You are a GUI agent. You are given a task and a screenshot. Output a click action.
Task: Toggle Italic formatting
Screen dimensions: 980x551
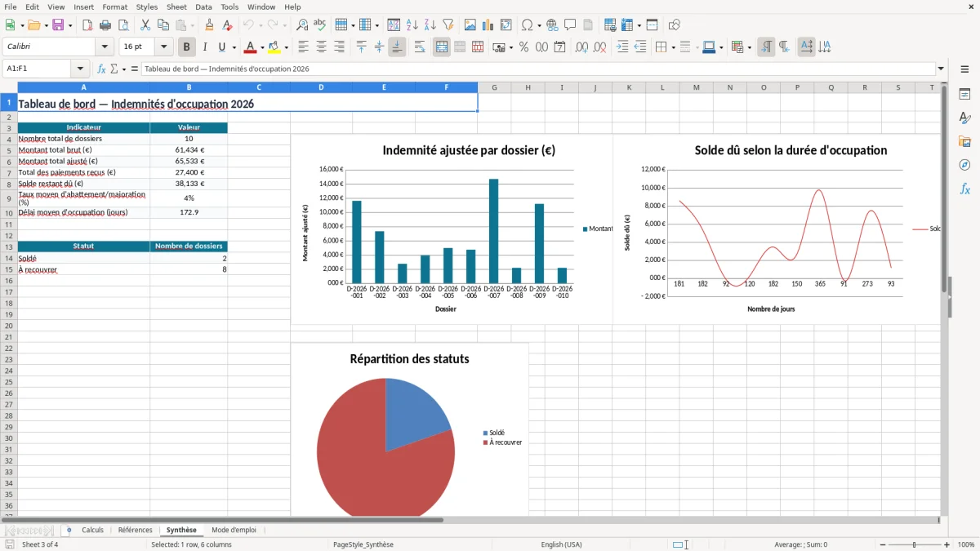205,47
